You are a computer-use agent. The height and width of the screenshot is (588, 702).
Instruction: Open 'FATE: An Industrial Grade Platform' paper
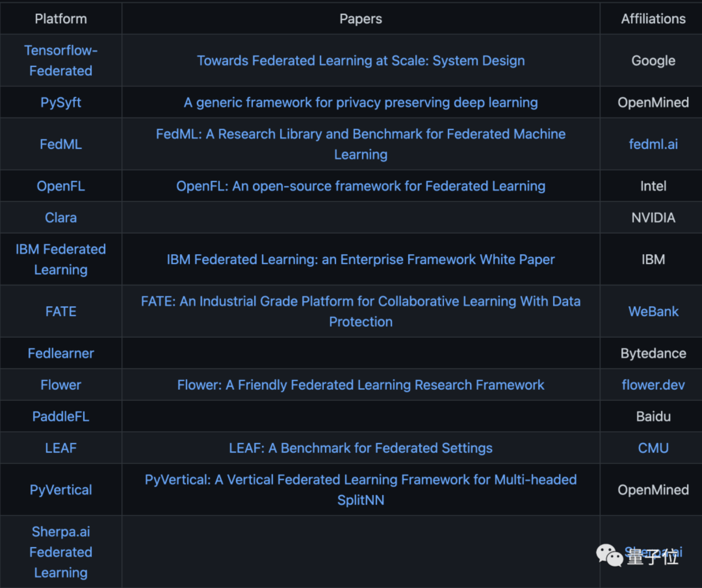pos(361,311)
